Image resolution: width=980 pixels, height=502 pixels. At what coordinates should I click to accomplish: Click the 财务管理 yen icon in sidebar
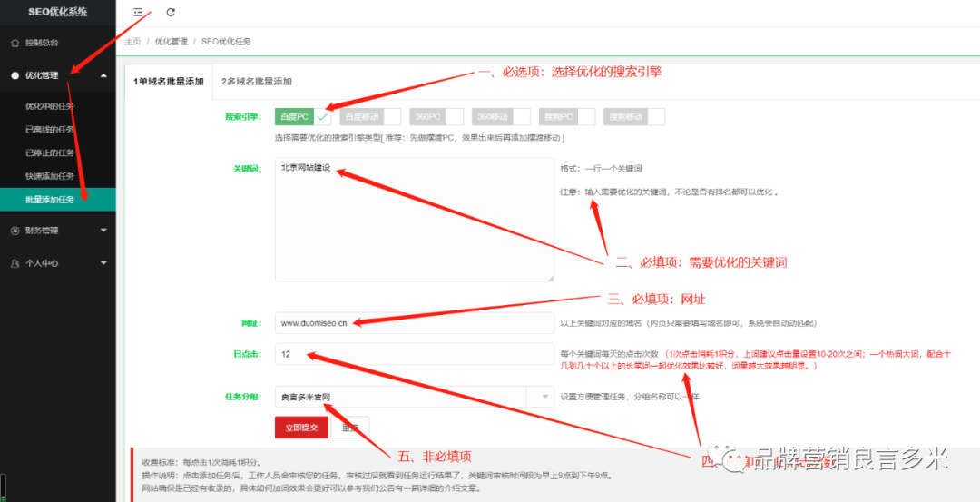[15, 231]
